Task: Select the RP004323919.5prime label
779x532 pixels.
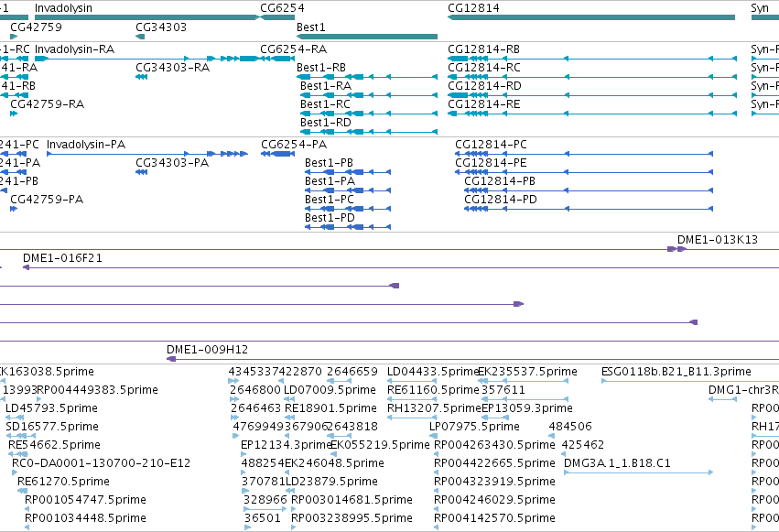Action: pos(495,482)
